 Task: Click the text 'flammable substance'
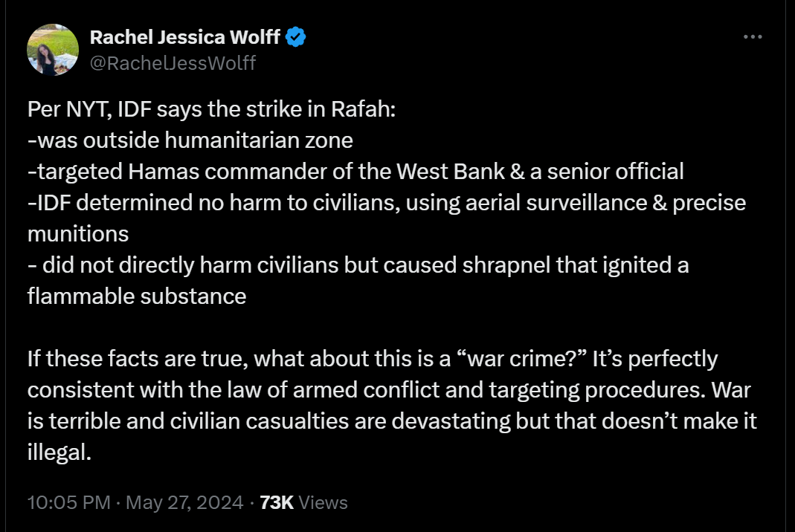coord(137,296)
